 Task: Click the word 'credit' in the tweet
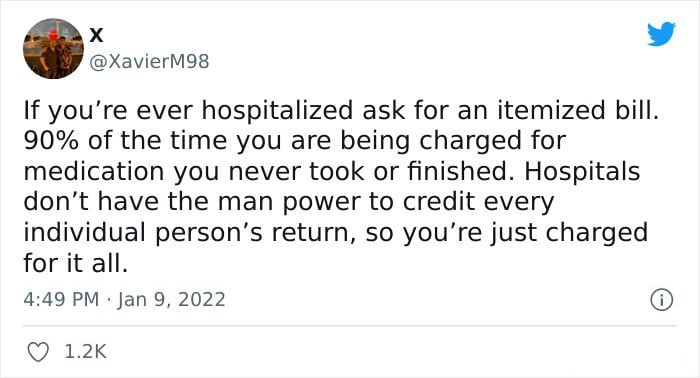point(439,202)
